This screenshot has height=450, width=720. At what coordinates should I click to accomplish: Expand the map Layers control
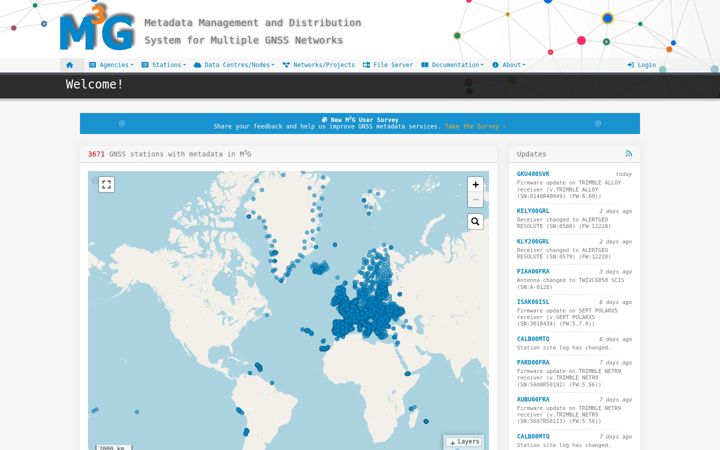tap(464, 442)
